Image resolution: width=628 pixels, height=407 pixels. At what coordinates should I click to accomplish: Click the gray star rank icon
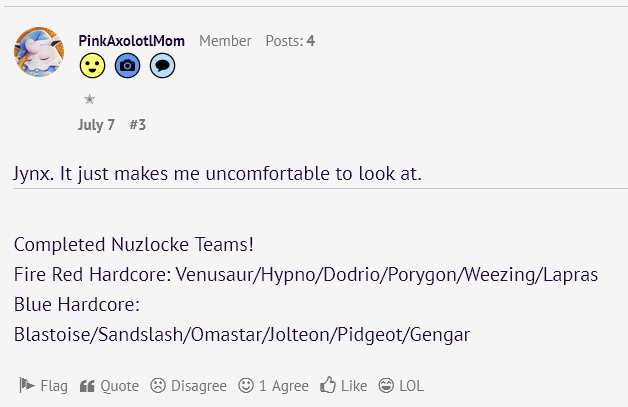click(89, 99)
